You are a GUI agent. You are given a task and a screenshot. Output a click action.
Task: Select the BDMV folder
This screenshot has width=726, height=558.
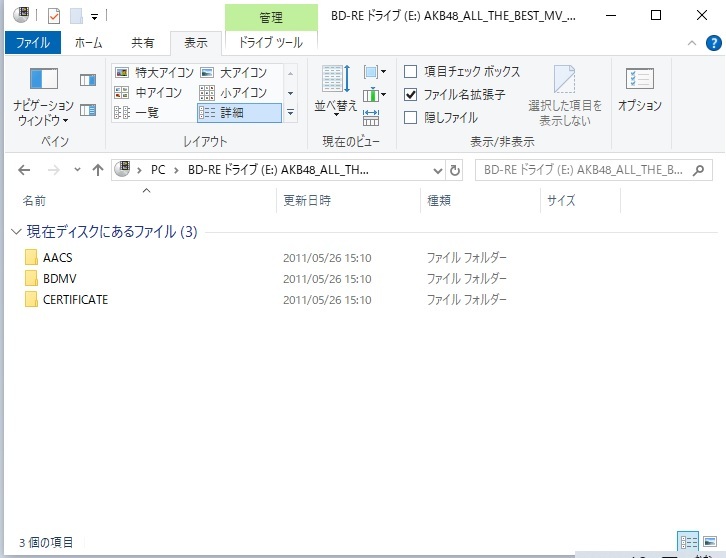tap(59, 279)
